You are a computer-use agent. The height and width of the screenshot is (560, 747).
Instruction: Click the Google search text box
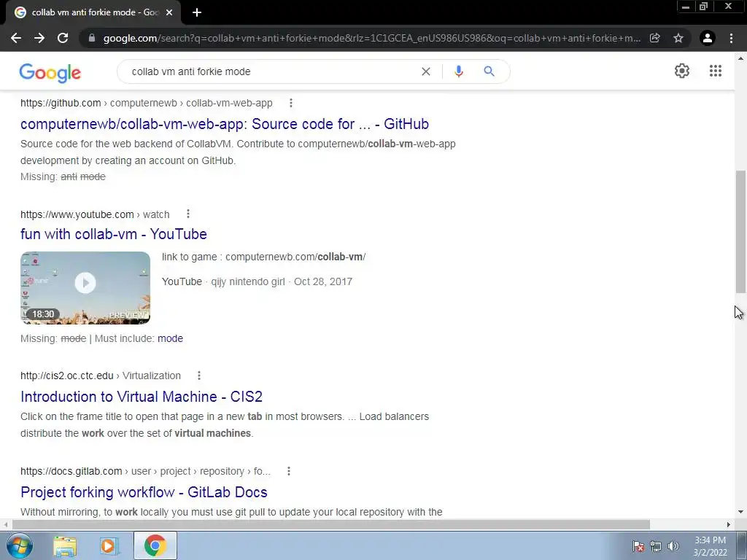click(x=271, y=71)
